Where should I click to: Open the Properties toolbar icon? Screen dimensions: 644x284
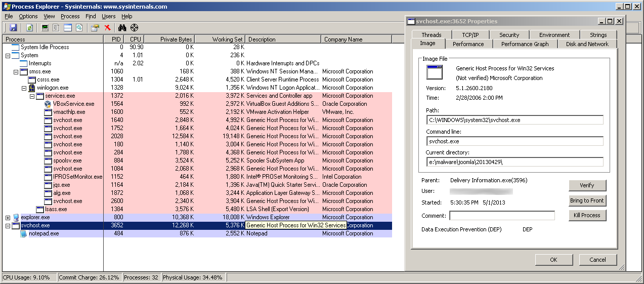pyautogui.click(x=95, y=28)
